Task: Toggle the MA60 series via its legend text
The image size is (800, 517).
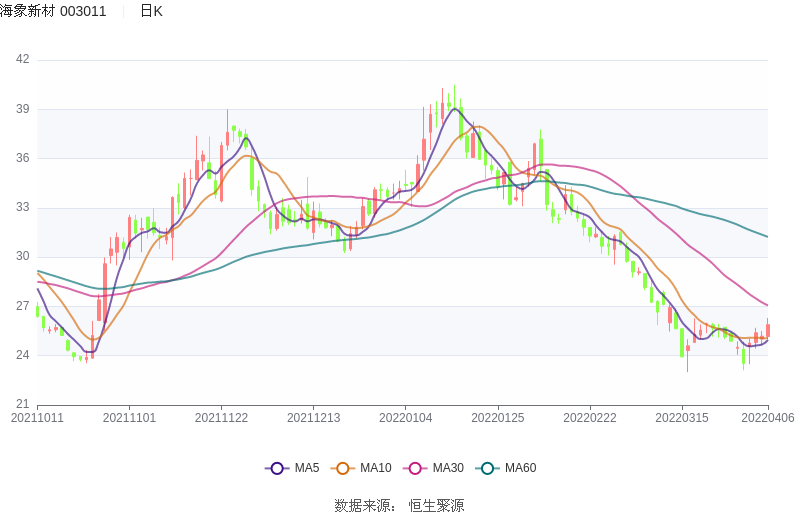Action: pos(520,468)
